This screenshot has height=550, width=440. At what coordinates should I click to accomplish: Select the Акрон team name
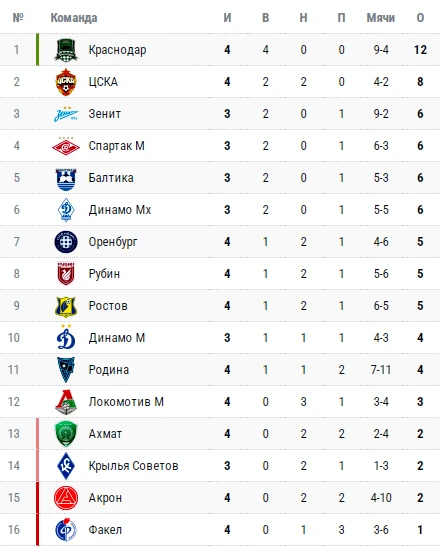(x=105, y=498)
